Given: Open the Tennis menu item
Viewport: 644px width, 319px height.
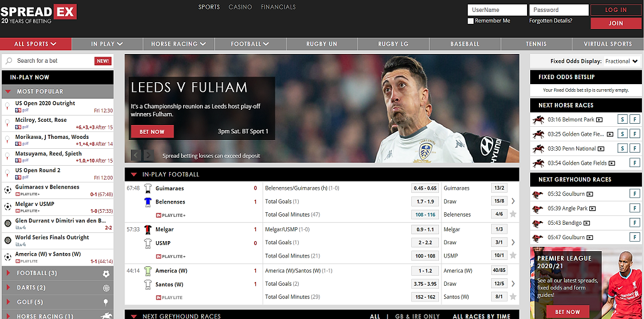Looking at the screenshot, I should click(x=536, y=44).
